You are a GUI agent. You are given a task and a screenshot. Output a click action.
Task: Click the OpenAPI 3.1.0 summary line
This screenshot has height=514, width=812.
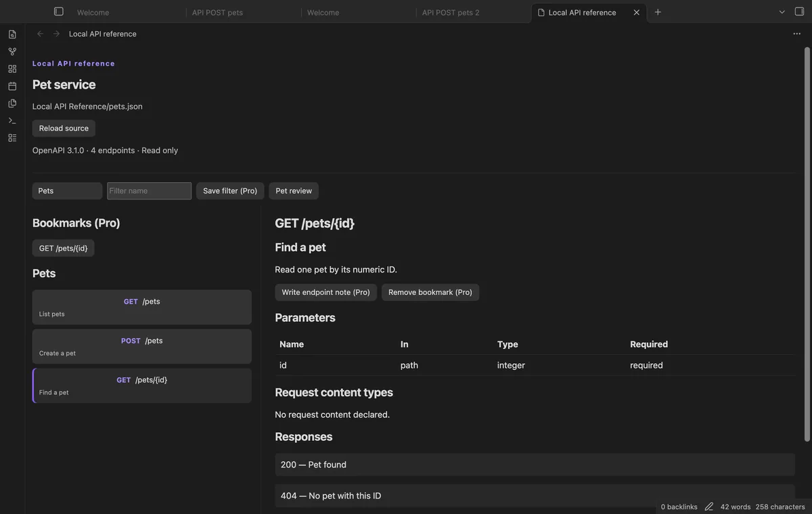click(105, 150)
